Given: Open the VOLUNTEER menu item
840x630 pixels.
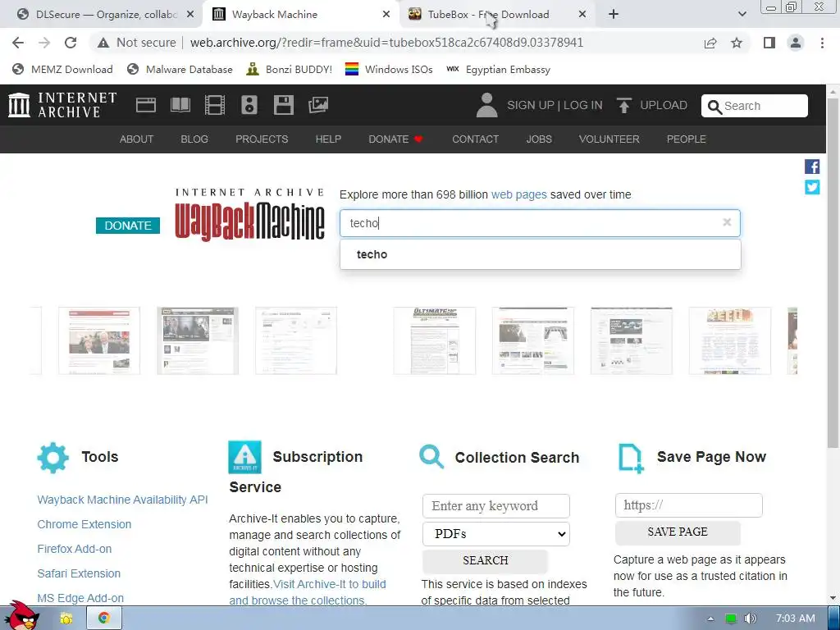Looking at the screenshot, I should [x=609, y=139].
